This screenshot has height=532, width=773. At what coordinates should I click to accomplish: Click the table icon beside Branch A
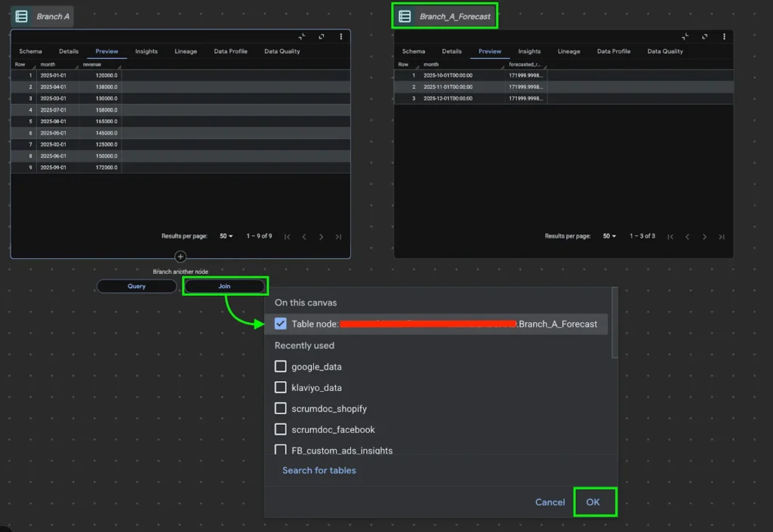tap(22, 16)
